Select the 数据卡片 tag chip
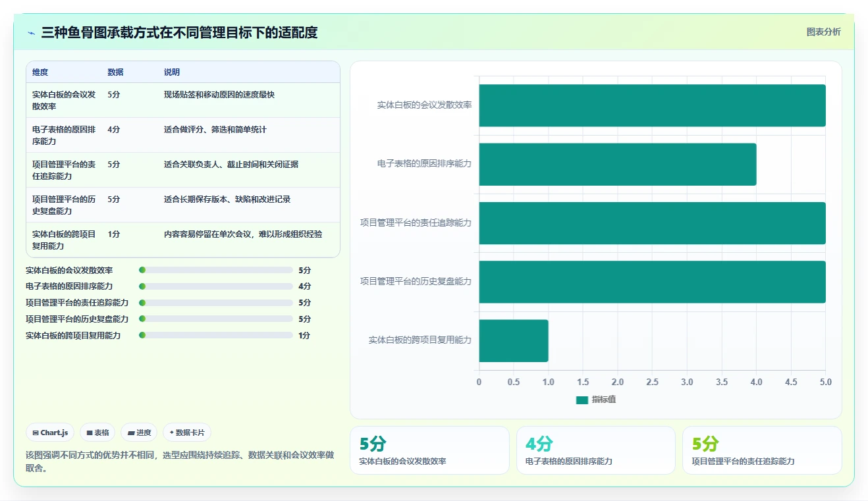 click(187, 433)
